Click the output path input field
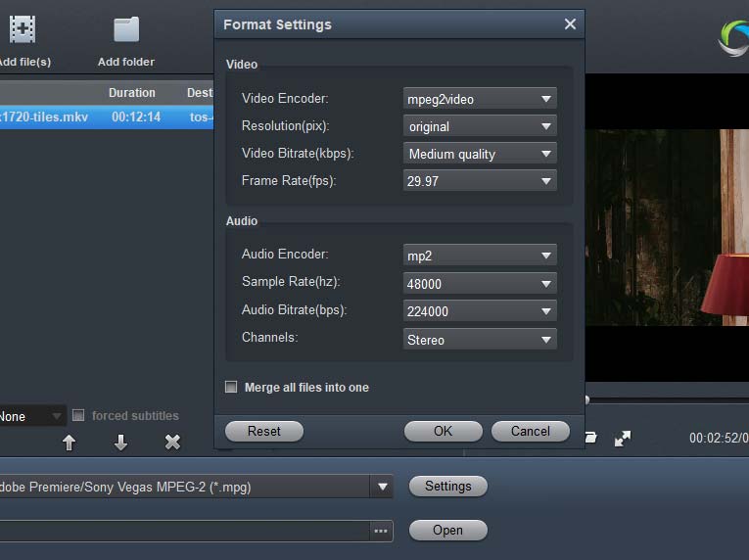The height and width of the screenshot is (560, 749). coord(184,531)
